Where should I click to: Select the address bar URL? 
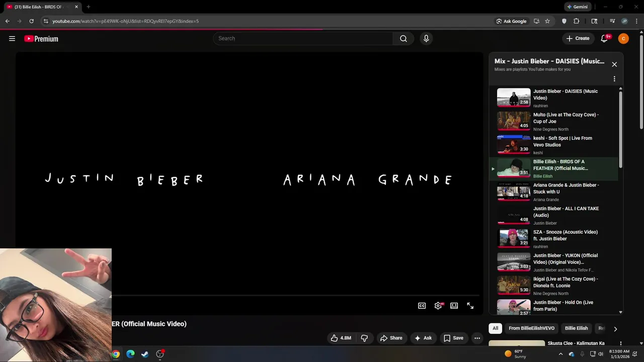(x=126, y=21)
